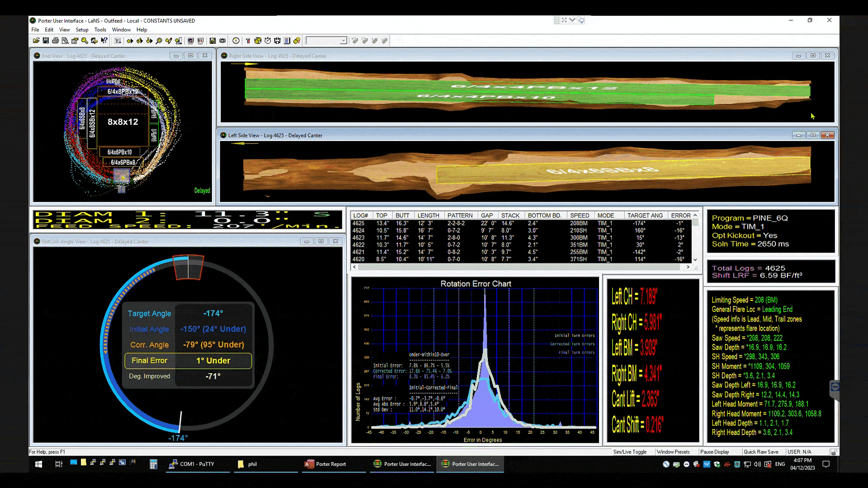Open the Setup menu
Screen dimensions: 868x488
(82, 30)
